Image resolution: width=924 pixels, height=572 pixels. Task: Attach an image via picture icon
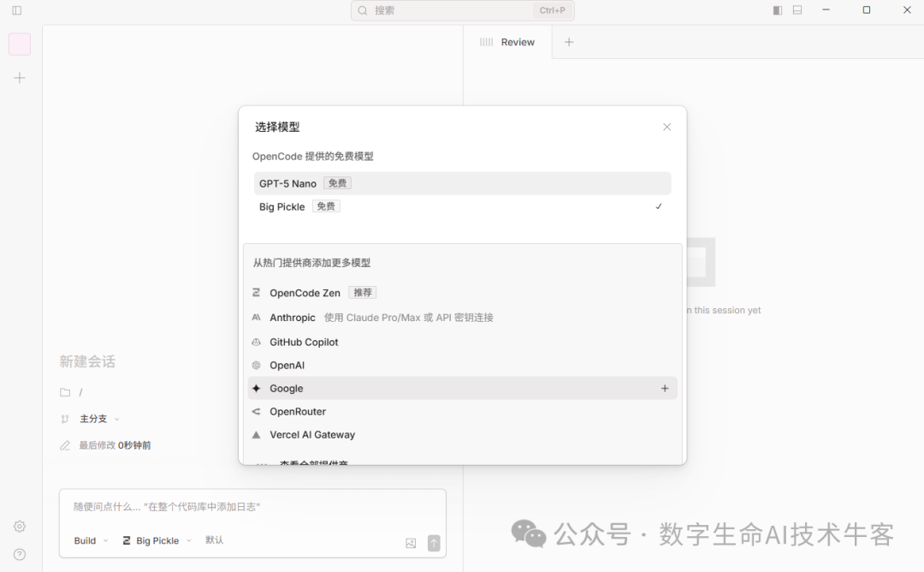(411, 543)
